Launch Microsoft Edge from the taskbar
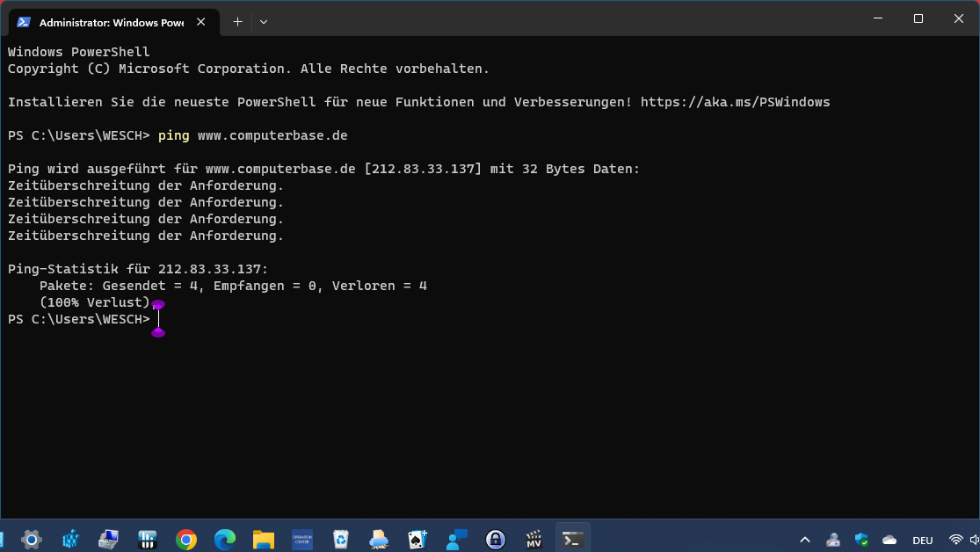 (x=225, y=539)
